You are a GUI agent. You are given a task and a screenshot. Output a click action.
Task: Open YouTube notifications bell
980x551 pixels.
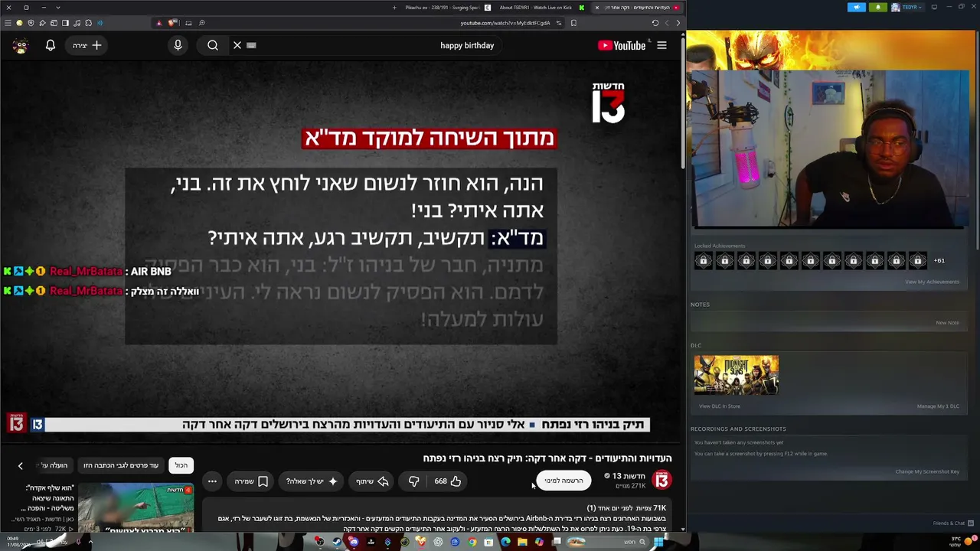51,45
